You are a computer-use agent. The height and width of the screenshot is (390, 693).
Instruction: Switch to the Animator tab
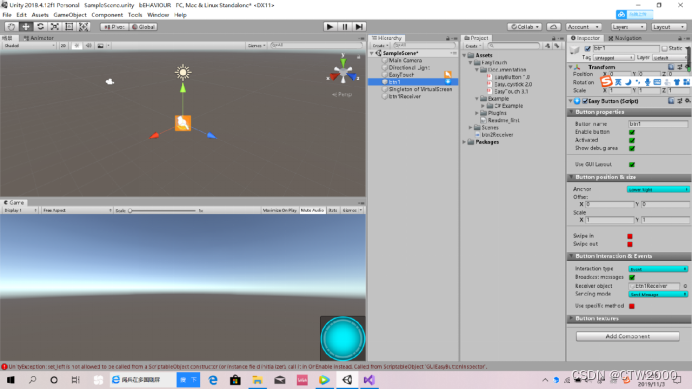tap(39, 38)
